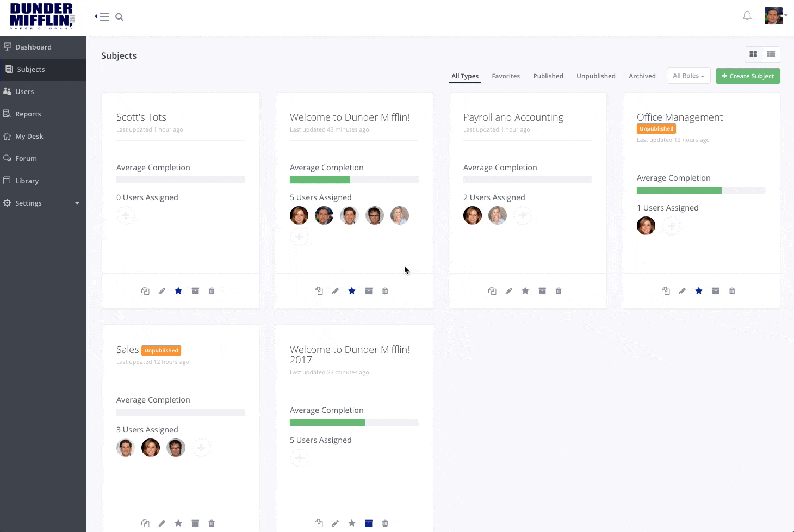Image resolution: width=794 pixels, height=532 pixels.
Task: Select the Unpublished filter tab
Action: tap(596, 76)
